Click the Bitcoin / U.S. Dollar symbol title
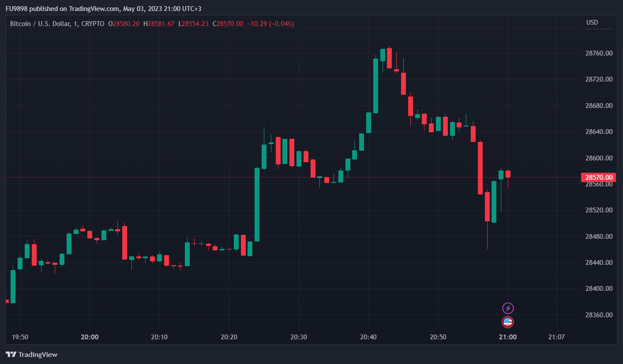Image resolution: width=623 pixels, height=364 pixels. [40, 24]
